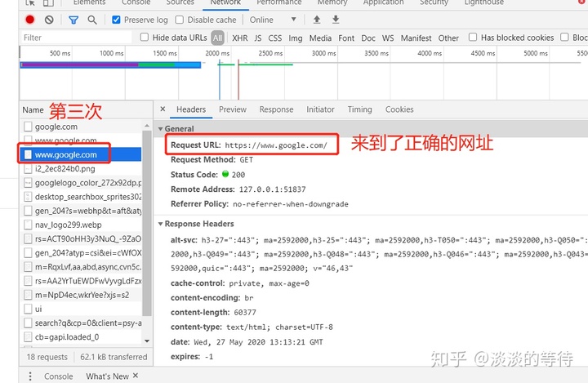Filter by WS requests
The height and width of the screenshot is (383, 588).
[388, 38]
